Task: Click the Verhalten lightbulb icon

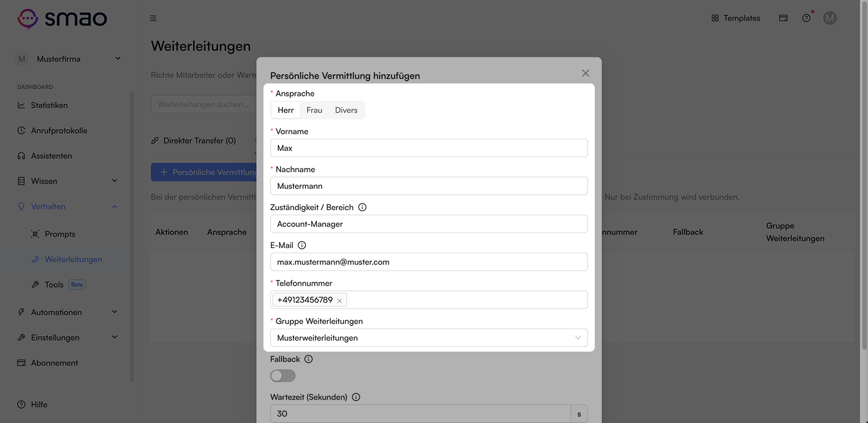Action: coord(21,207)
